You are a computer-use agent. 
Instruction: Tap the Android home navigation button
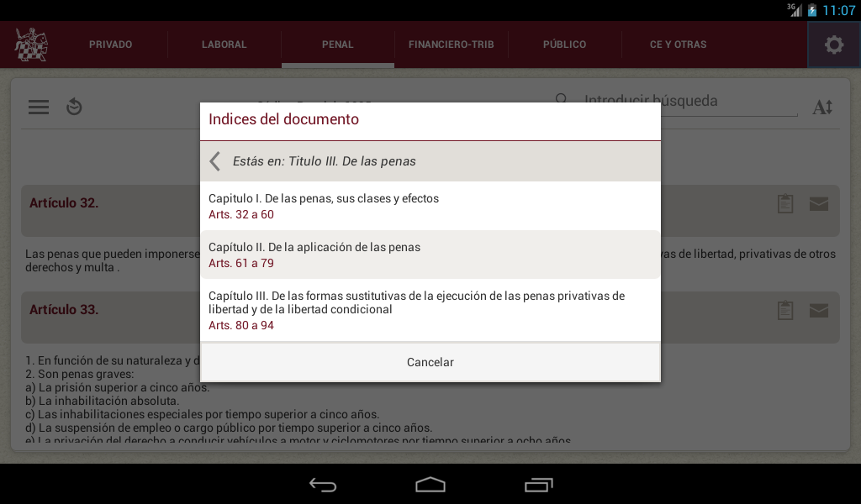[430, 485]
